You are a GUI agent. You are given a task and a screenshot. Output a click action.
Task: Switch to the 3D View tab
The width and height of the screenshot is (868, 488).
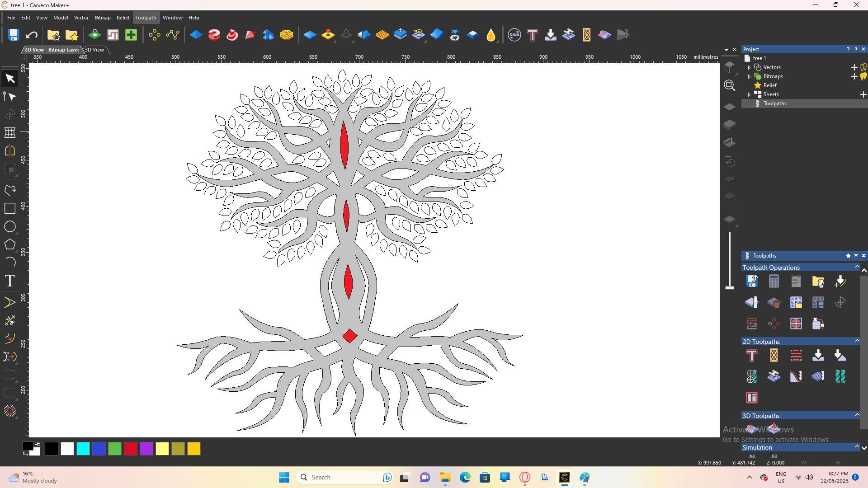94,50
